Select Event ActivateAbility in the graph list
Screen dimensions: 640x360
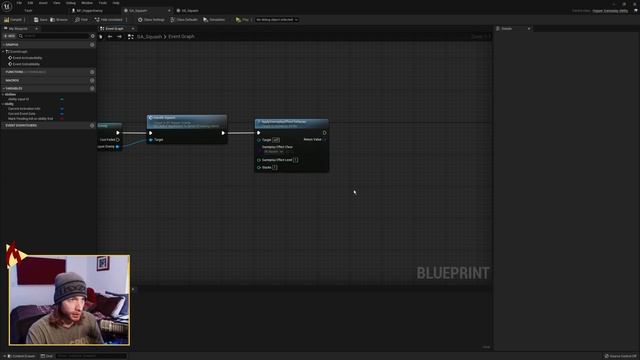[27, 58]
